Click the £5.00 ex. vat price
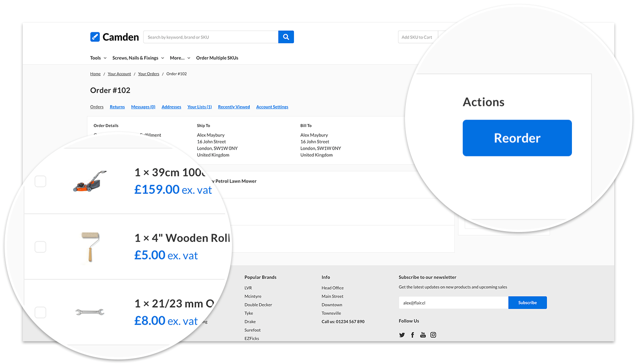Image resolution: width=637 pixels, height=364 pixels. coord(166,255)
